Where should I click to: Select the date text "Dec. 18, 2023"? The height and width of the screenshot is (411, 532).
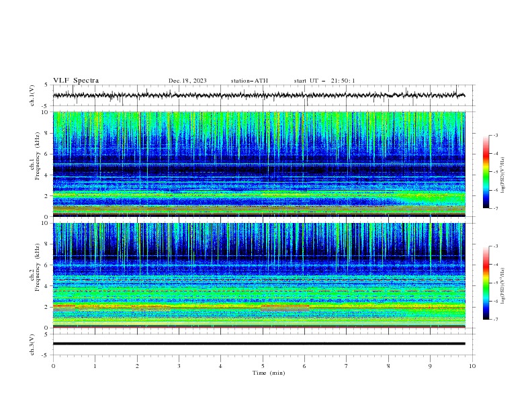pyautogui.click(x=187, y=81)
